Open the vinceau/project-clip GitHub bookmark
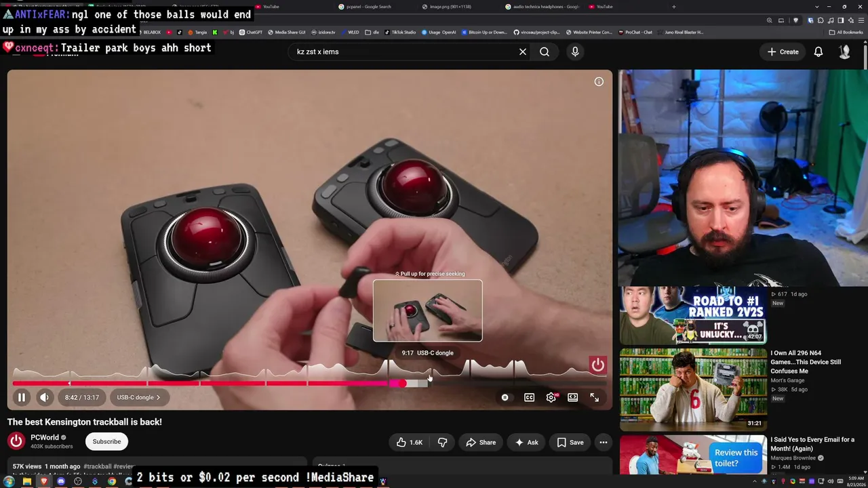Image resolution: width=868 pixels, height=488 pixels. click(536, 32)
